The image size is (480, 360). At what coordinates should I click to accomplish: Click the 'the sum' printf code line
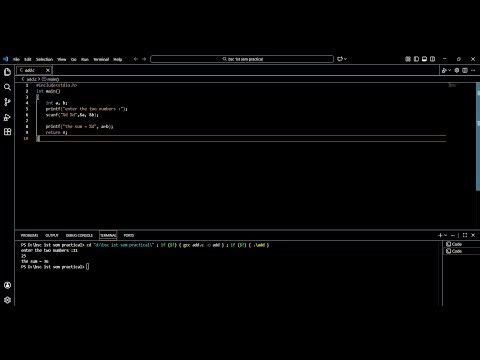[79, 127]
